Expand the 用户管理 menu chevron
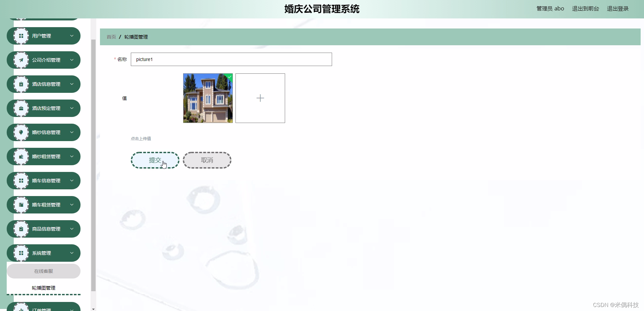The height and width of the screenshot is (311, 644). 72,36
